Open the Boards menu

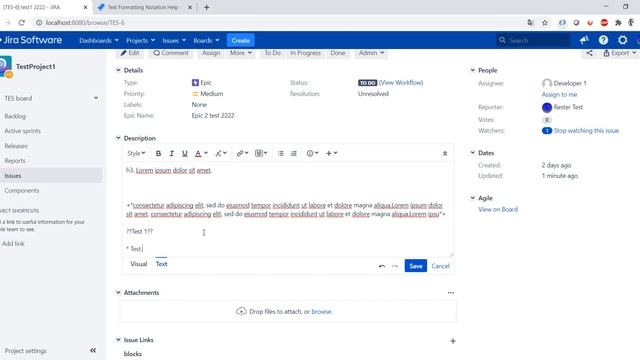pos(206,40)
